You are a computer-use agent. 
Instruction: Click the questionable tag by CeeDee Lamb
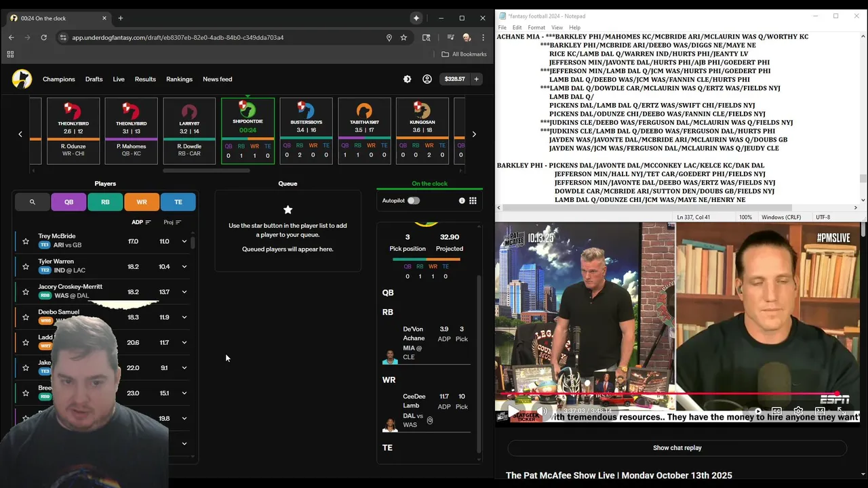[430, 420]
